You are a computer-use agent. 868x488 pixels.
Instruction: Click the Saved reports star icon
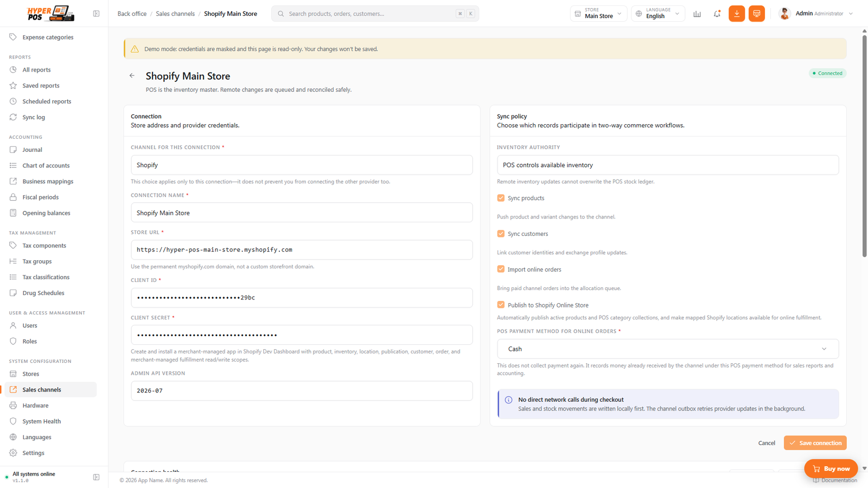point(13,86)
